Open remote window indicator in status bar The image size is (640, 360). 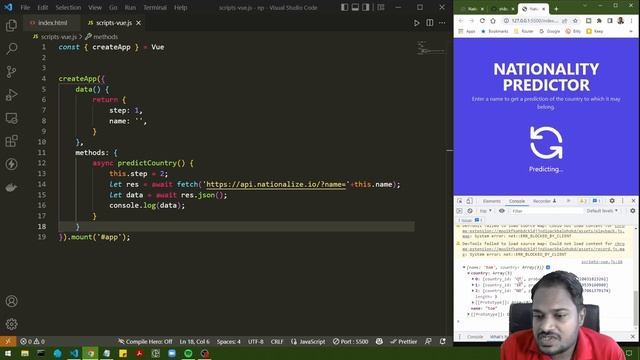(x=8, y=341)
